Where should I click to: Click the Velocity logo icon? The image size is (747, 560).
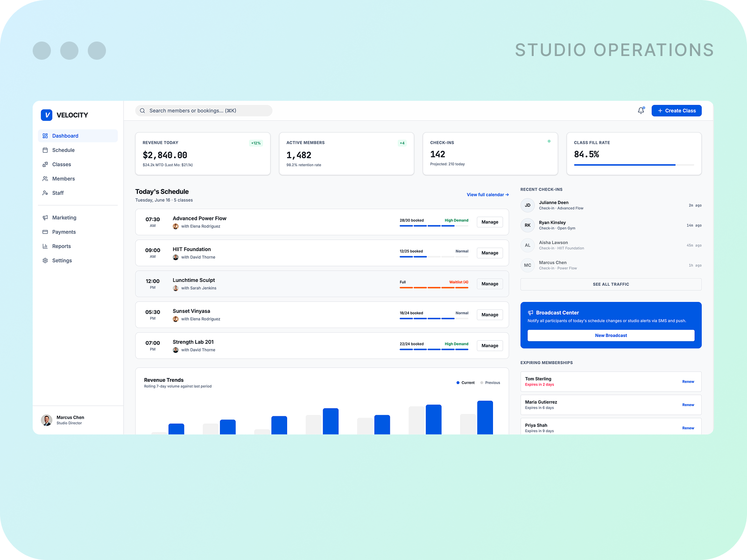tap(47, 115)
